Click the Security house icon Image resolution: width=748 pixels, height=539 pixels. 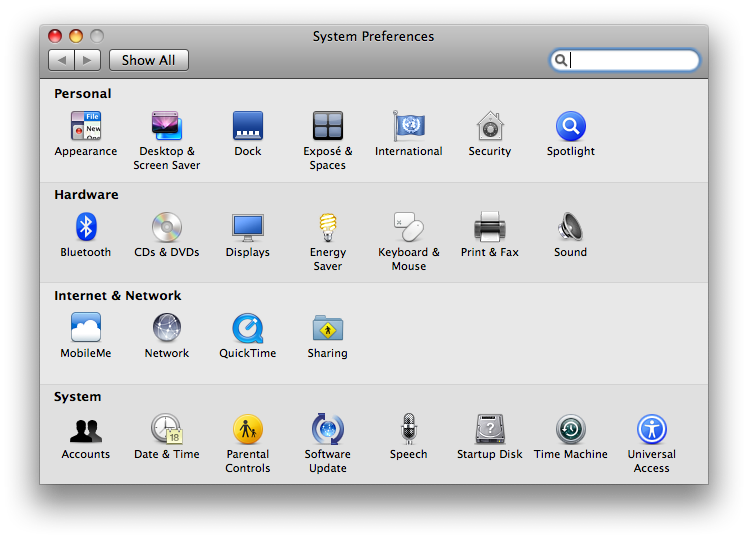489,127
